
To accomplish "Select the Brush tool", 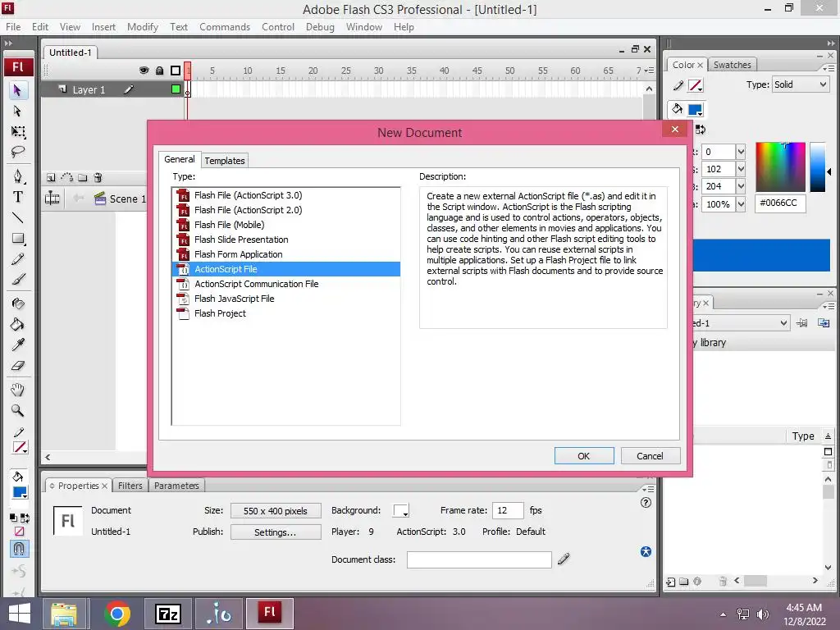I will (x=18, y=280).
